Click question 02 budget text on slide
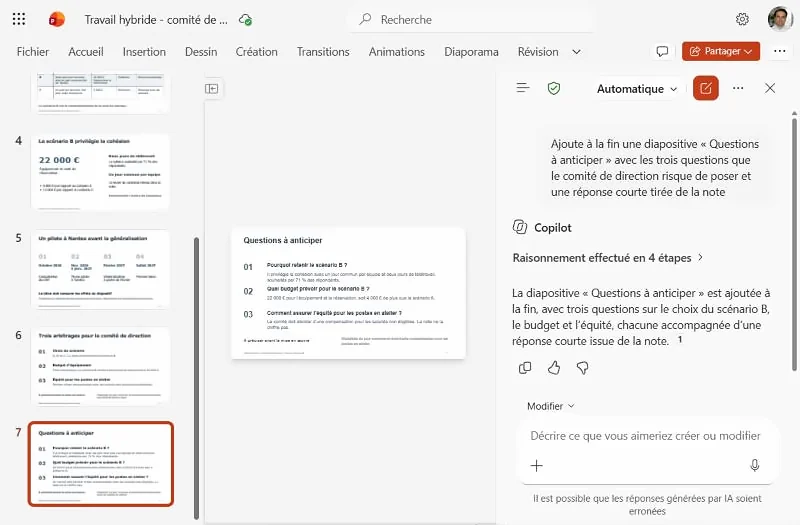This screenshot has width=800, height=525. (x=318, y=289)
